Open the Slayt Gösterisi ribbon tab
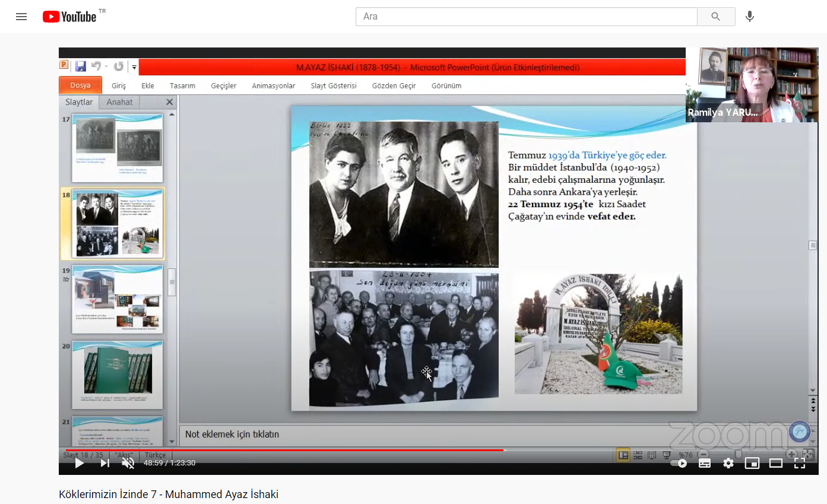This screenshot has width=827, height=504. [x=334, y=86]
